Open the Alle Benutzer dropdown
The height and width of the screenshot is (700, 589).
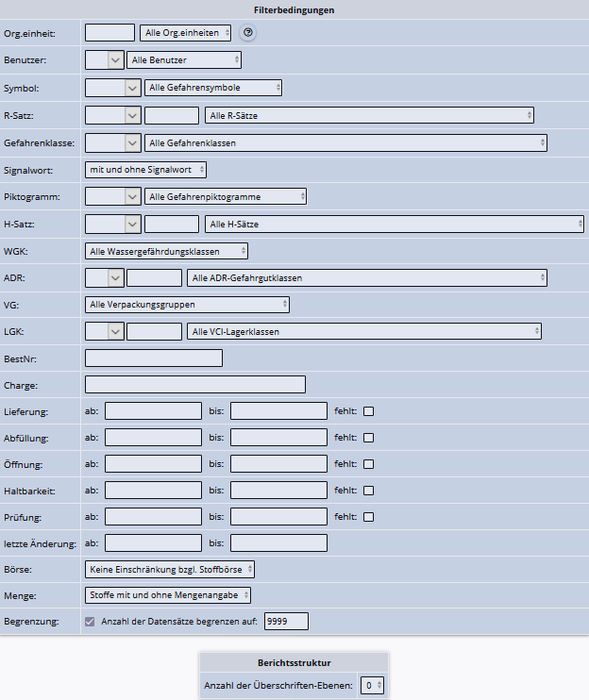184,60
